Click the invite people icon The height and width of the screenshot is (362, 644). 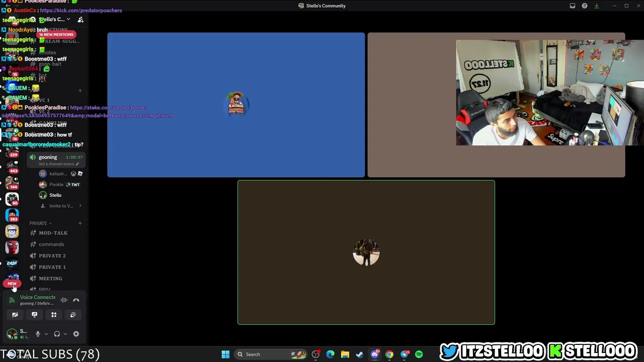coord(80,20)
